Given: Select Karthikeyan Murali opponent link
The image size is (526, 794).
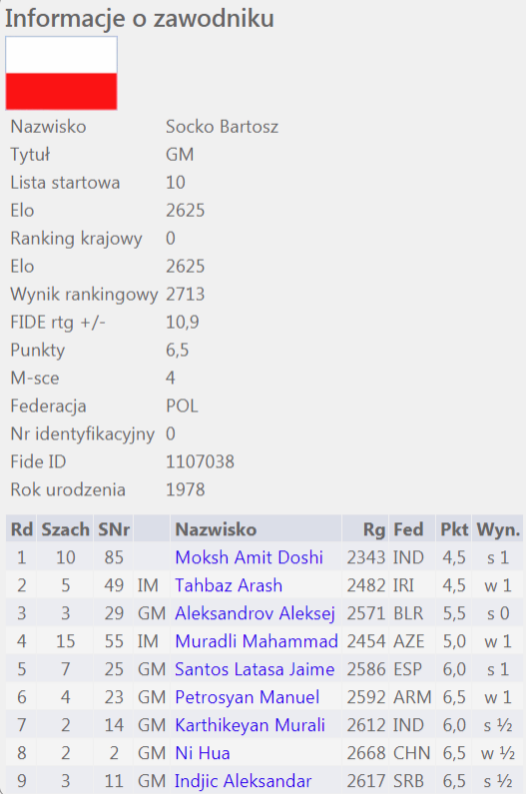Looking at the screenshot, I should tap(250, 725).
